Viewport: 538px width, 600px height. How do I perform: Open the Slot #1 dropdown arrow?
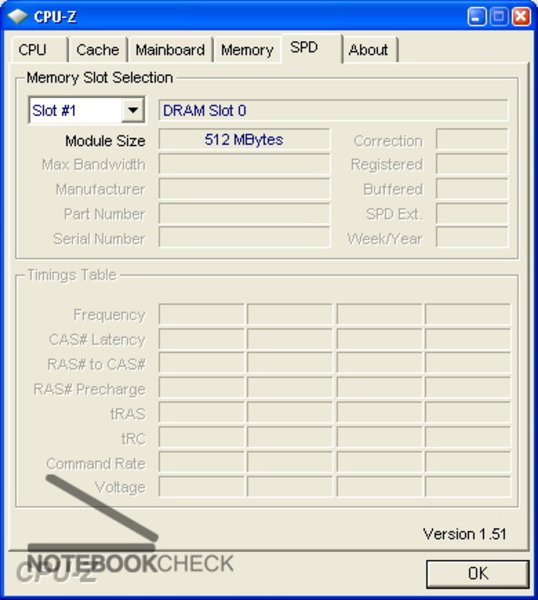(x=133, y=110)
